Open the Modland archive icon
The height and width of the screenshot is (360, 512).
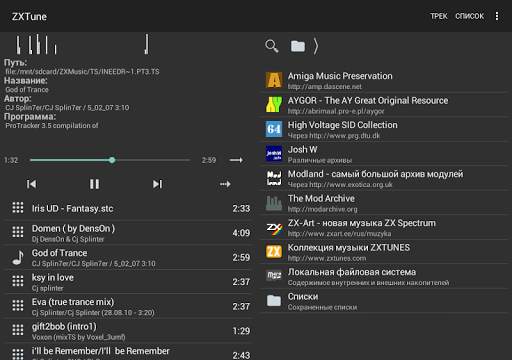[x=274, y=178]
